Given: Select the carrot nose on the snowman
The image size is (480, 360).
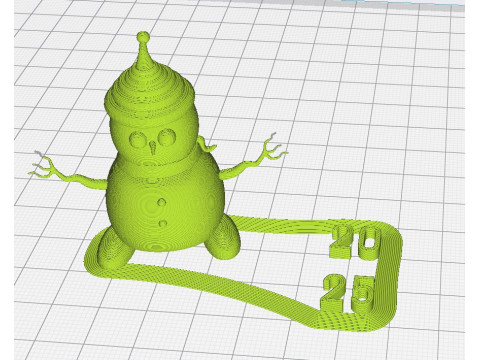Looking at the screenshot, I should pyautogui.click(x=153, y=148).
